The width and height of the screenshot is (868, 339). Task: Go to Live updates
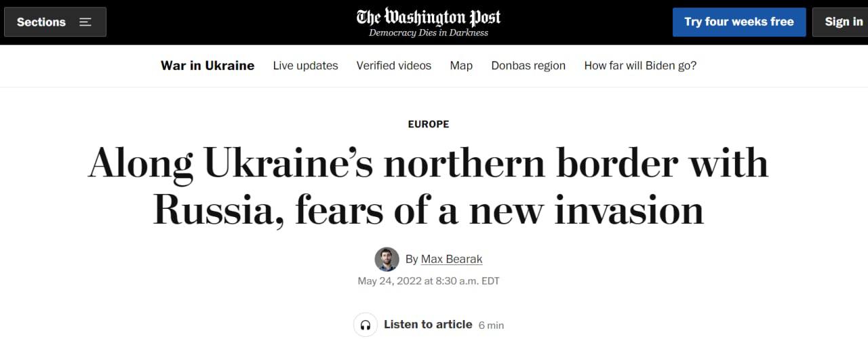(x=305, y=66)
